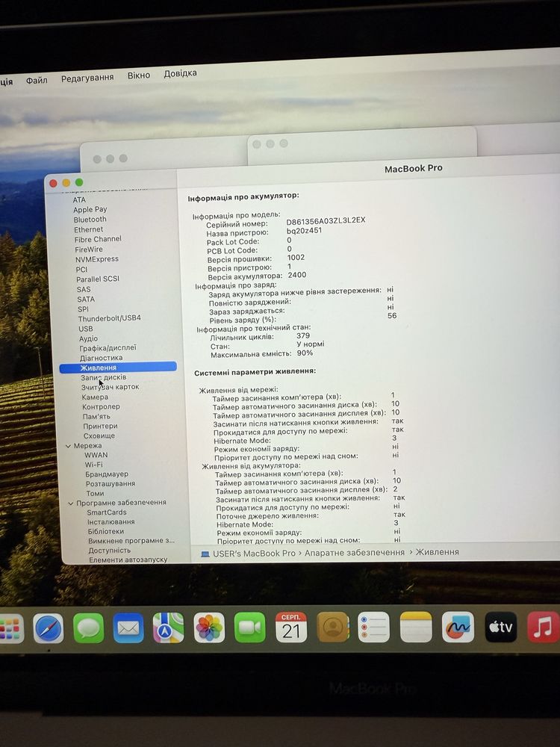Screen dimensions: 560x747
Task: Select Доступність in the sidebar
Action: (x=110, y=551)
